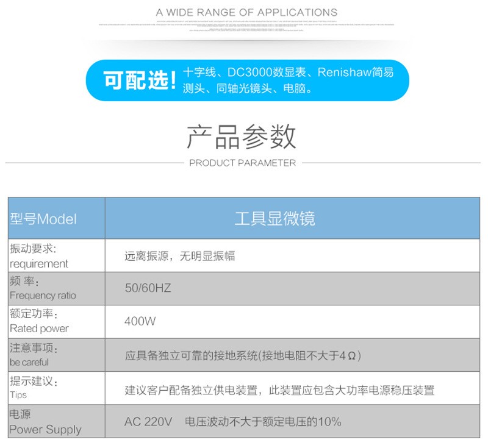Click the "PRODUCT PARAMETER" subtitle
488x448 pixels.
(x=242, y=163)
